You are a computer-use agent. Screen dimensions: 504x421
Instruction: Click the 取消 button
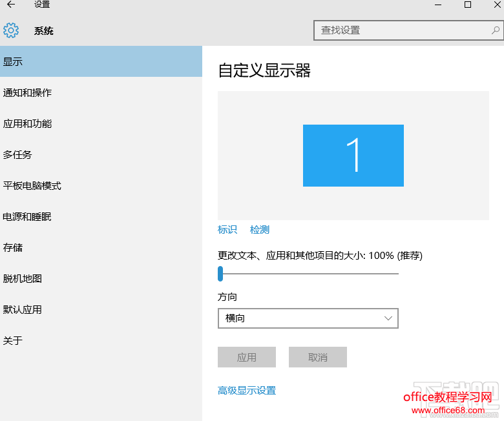317,357
